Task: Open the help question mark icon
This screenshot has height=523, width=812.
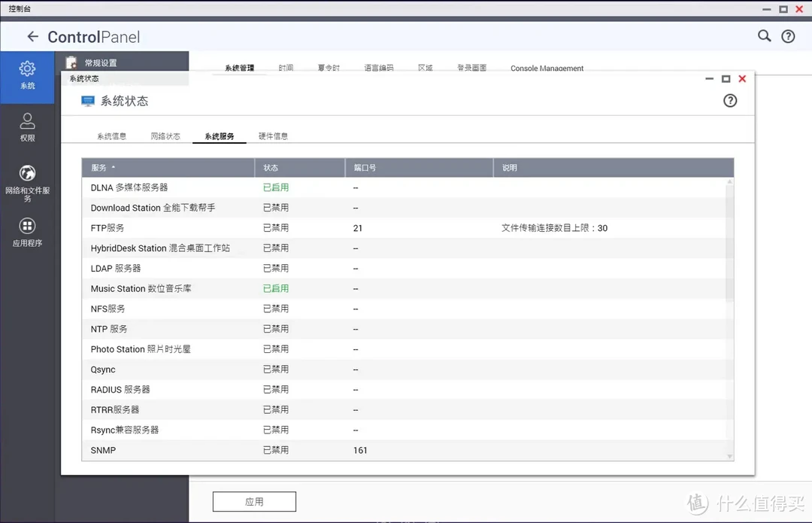Action: coord(788,35)
